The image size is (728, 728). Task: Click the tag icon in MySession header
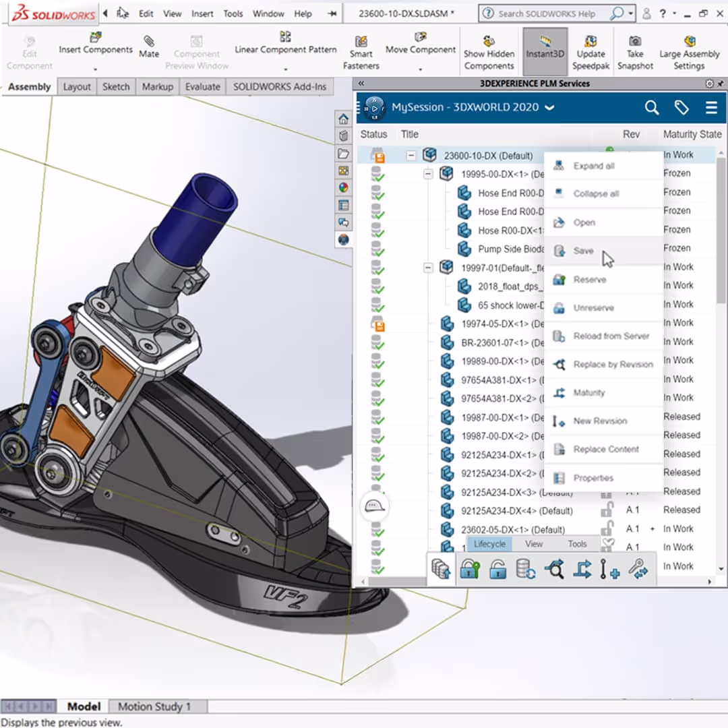point(681,108)
